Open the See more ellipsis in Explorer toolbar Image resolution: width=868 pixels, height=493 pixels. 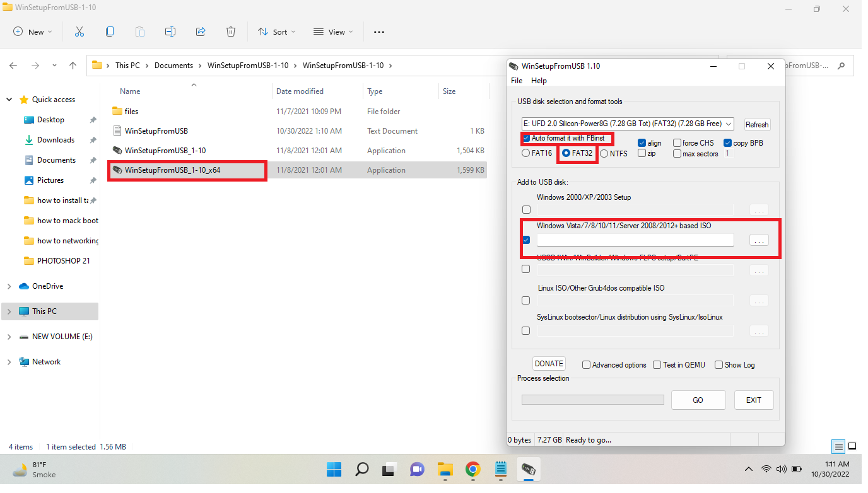pos(379,32)
